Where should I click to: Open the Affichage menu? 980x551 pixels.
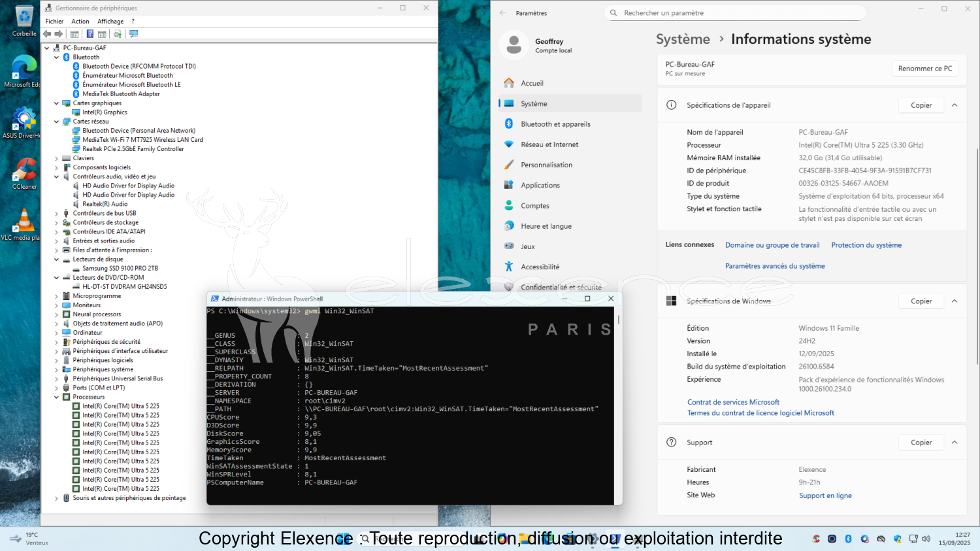tap(110, 22)
